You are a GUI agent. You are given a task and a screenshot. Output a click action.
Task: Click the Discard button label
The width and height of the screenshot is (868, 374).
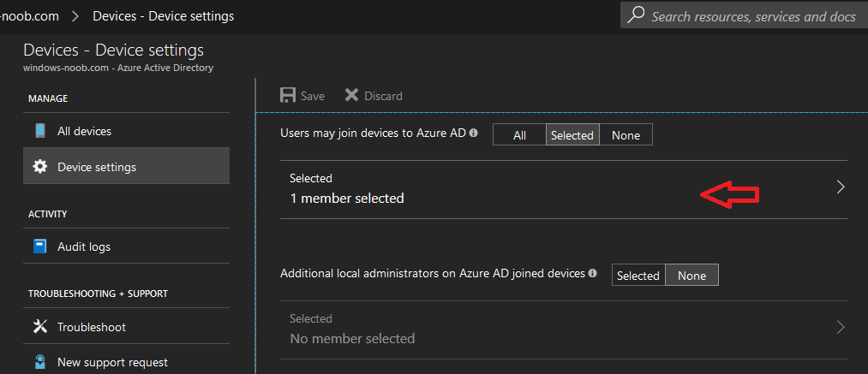[383, 96]
